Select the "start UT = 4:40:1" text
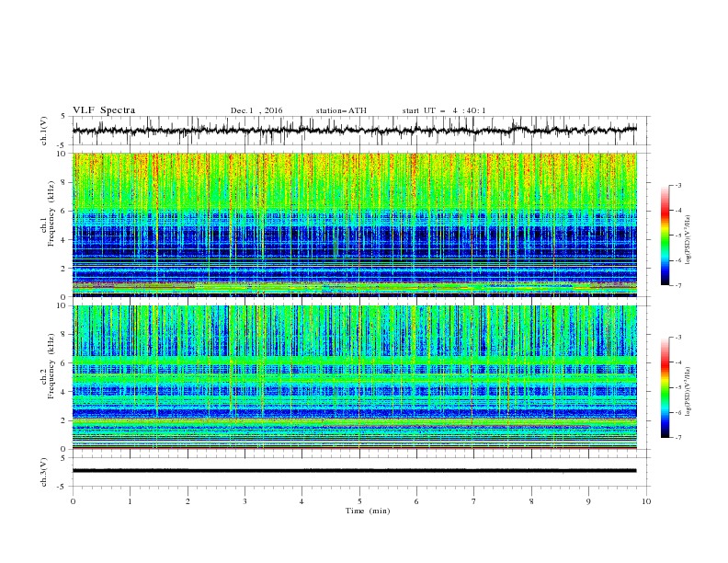 444,110
